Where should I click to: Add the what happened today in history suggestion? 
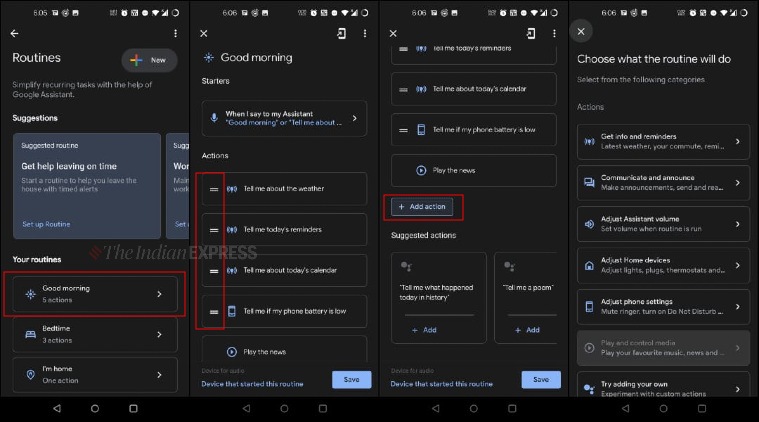(425, 330)
